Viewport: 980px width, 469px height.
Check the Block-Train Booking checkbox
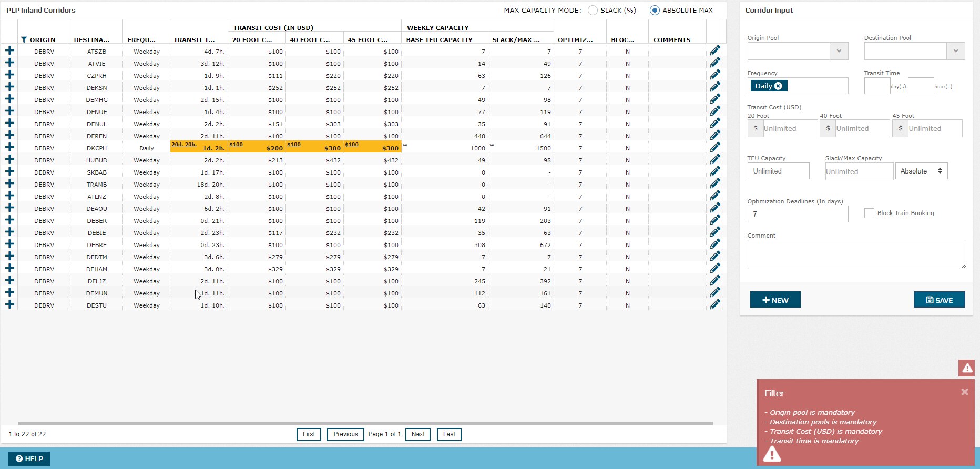coord(869,213)
